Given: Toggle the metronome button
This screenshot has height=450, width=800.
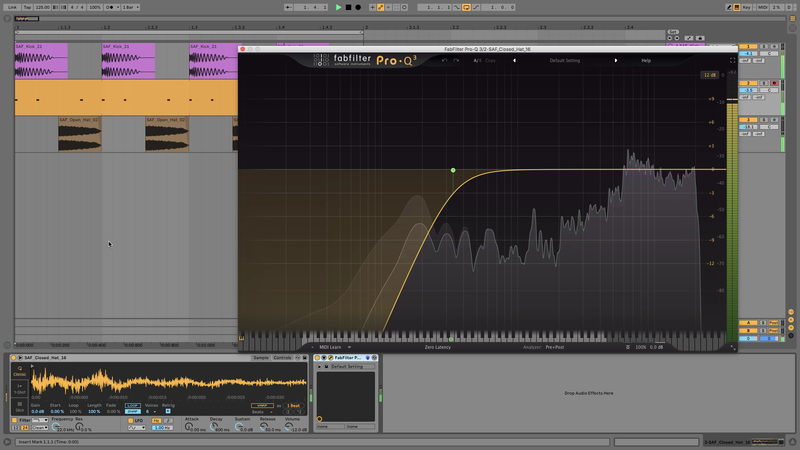Looking at the screenshot, I should pos(110,7).
